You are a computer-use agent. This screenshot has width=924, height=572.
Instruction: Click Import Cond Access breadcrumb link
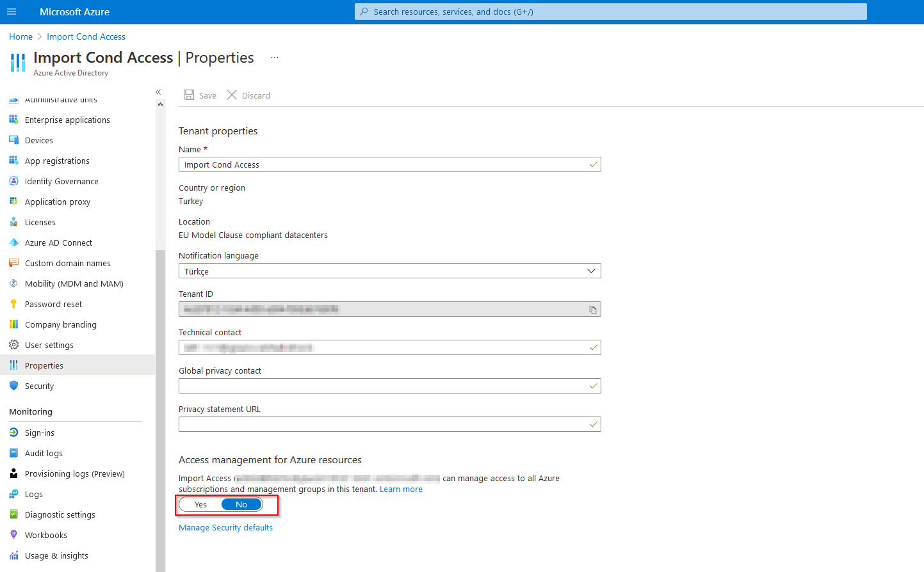point(86,36)
